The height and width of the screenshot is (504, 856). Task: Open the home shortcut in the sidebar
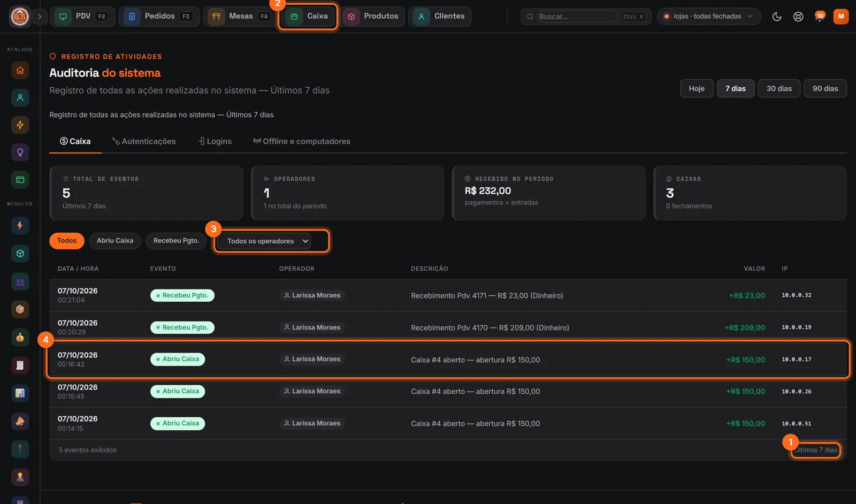pos(20,70)
